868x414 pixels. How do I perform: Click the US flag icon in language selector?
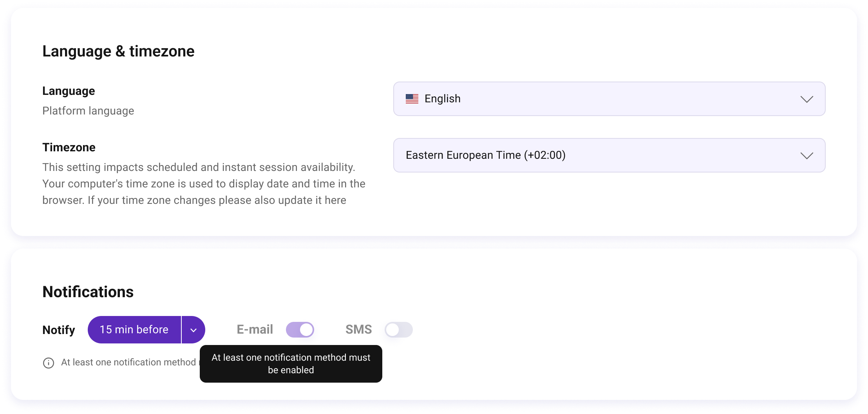coord(412,99)
